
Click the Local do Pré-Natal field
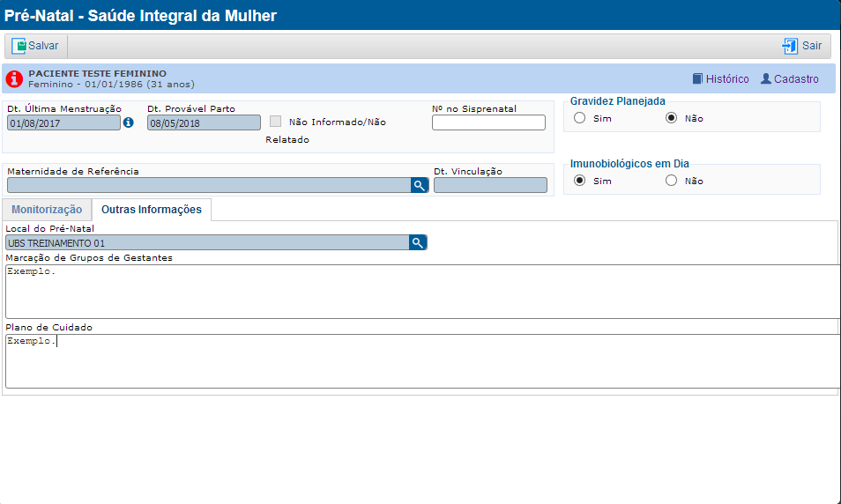[x=207, y=242]
